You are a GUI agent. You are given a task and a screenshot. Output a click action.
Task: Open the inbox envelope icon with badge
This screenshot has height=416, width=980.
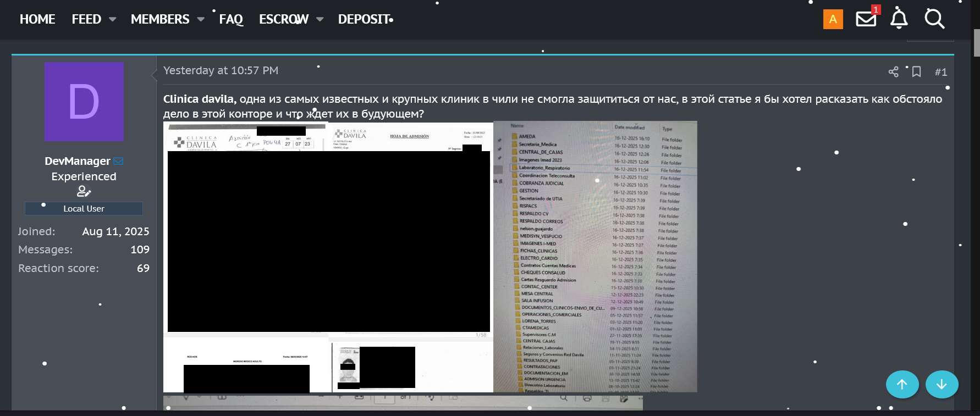point(866,19)
